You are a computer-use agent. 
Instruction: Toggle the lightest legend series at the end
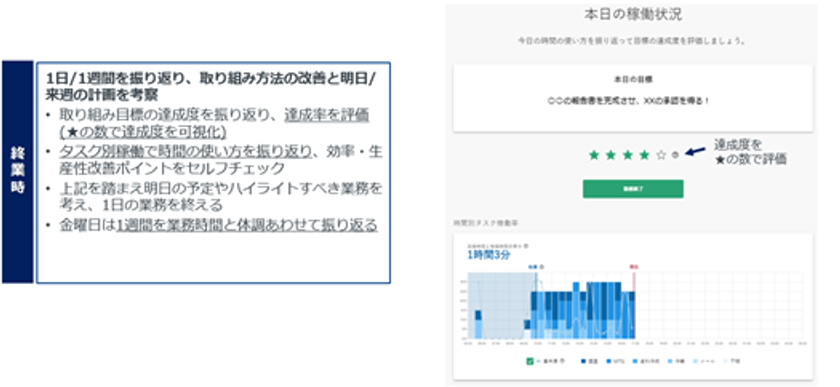click(x=732, y=361)
